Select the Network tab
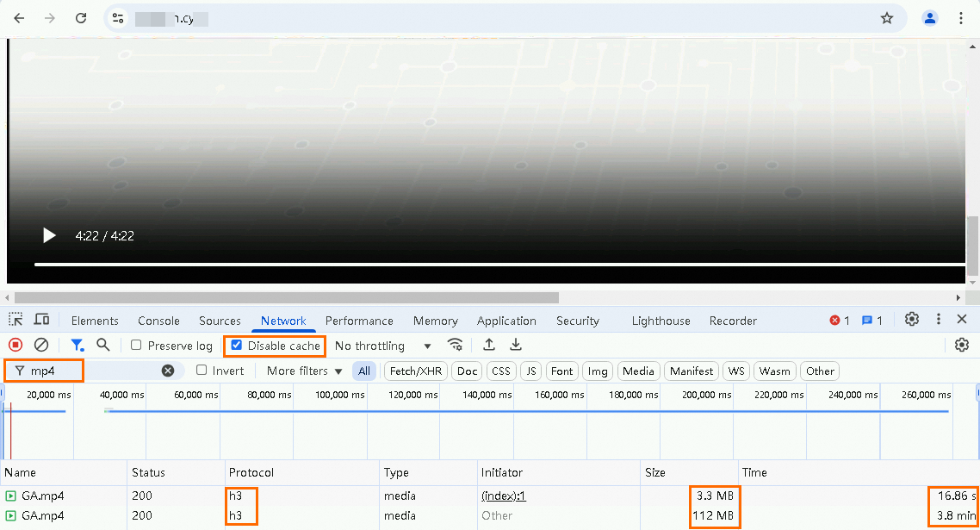The height and width of the screenshot is (530, 980). [x=283, y=321]
